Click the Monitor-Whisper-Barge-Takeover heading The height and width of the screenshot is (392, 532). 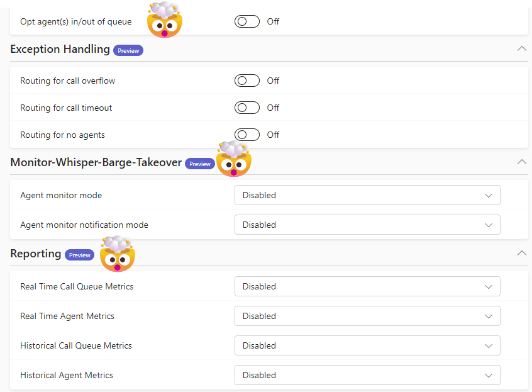coord(96,162)
